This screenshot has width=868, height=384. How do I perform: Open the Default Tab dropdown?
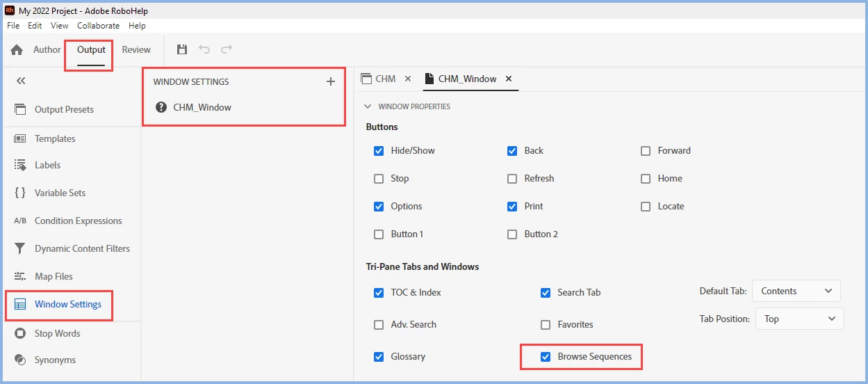796,291
